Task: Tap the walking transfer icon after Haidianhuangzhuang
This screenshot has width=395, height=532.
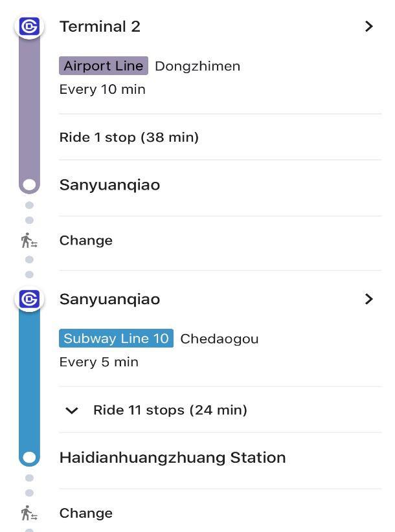Action: click(x=29, y=513)
